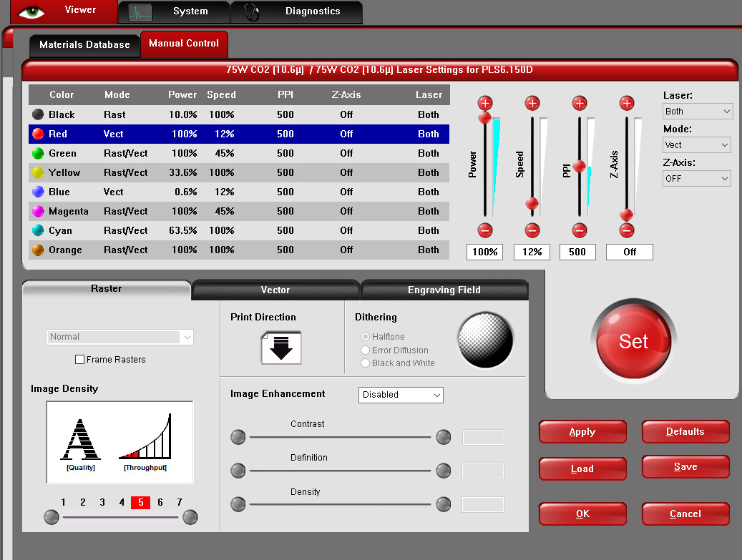Click the Magenta color ball icon
Viewport: 742px width, 560px height.
click(38, 211)
